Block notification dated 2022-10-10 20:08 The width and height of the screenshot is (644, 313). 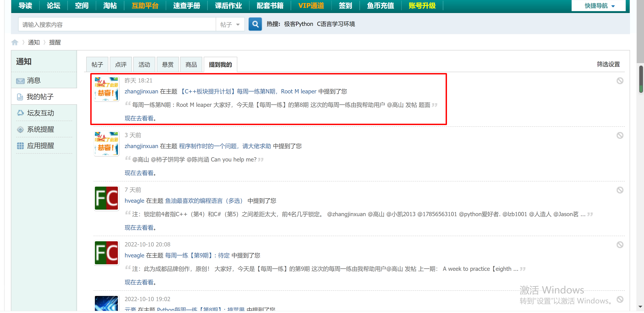pos(620,245)
